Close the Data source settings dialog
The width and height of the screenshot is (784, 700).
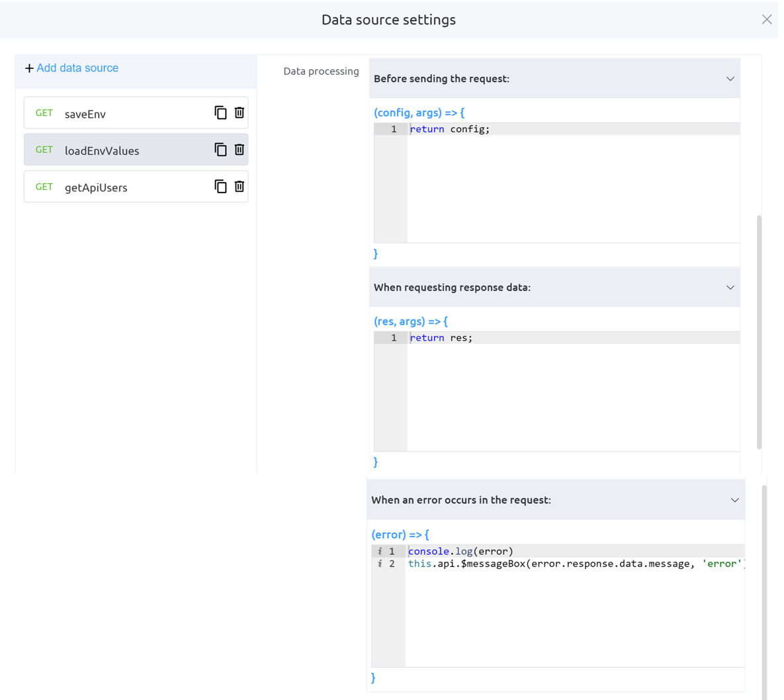click(x=767, y=20)
